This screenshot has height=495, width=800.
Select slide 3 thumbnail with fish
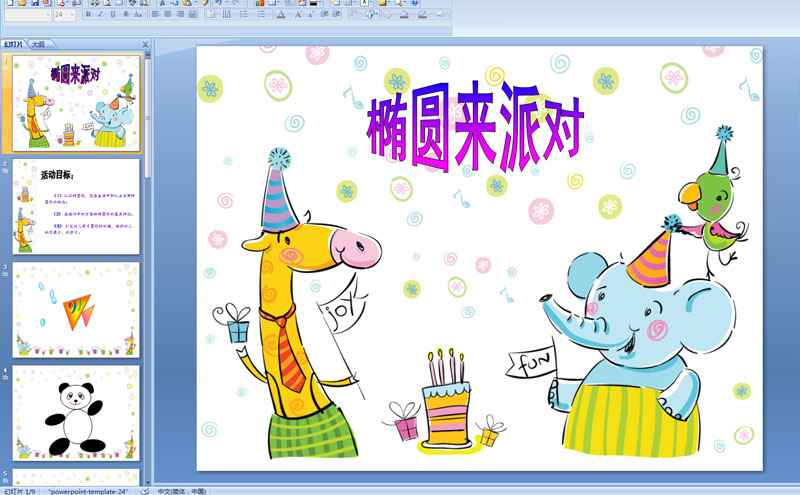tap(76, 310)
